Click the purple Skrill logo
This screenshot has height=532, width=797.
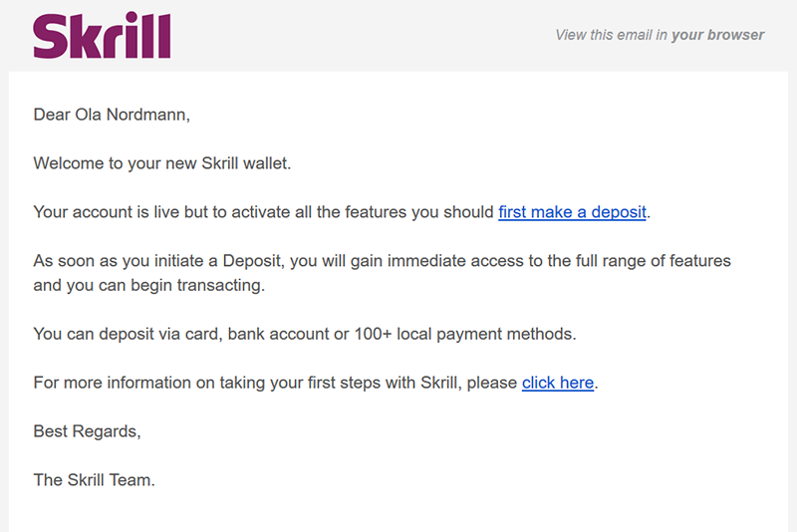point(102,35)
